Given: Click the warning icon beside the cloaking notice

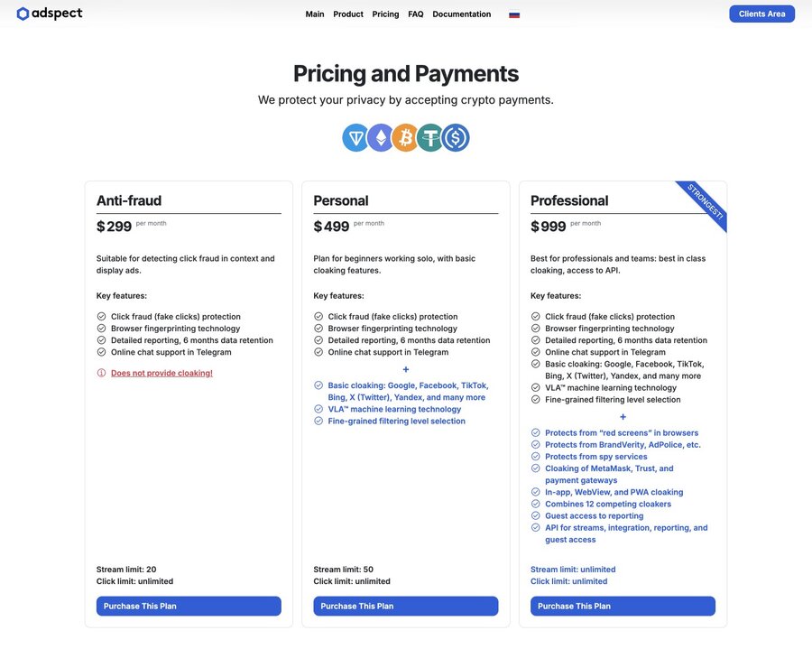Looking at the screenshot, I should tap(101, 373).
